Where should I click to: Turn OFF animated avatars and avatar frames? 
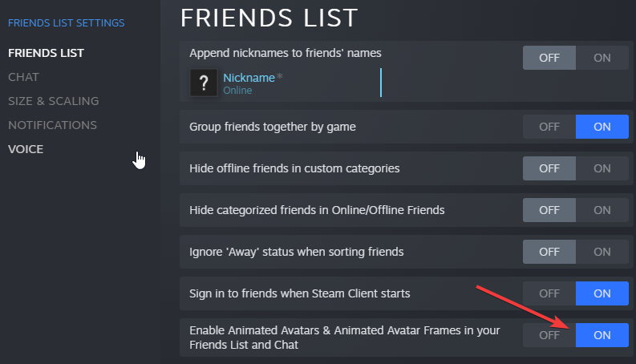click(549, 335)
